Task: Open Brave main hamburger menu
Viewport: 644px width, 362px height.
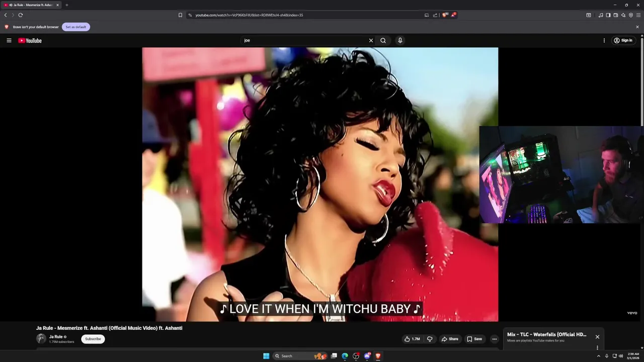Action: (x=638, y=15)
